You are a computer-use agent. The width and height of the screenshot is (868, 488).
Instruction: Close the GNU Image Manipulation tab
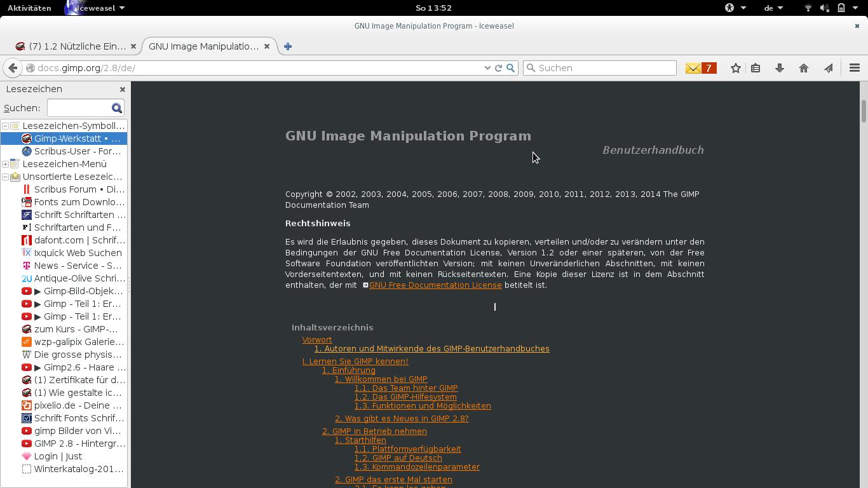(267, 46)
